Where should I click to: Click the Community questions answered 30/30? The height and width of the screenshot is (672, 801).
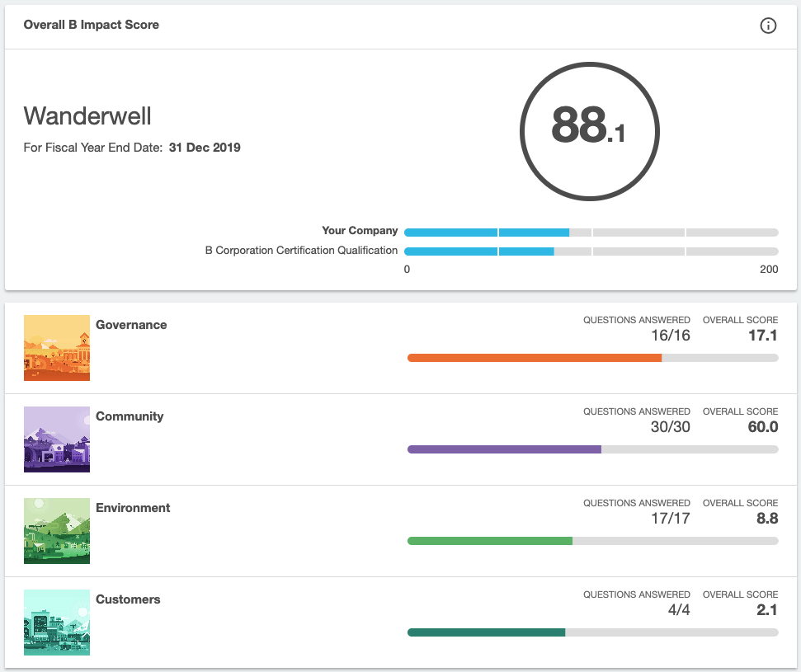pyautogui.click(x=670, y=426)
